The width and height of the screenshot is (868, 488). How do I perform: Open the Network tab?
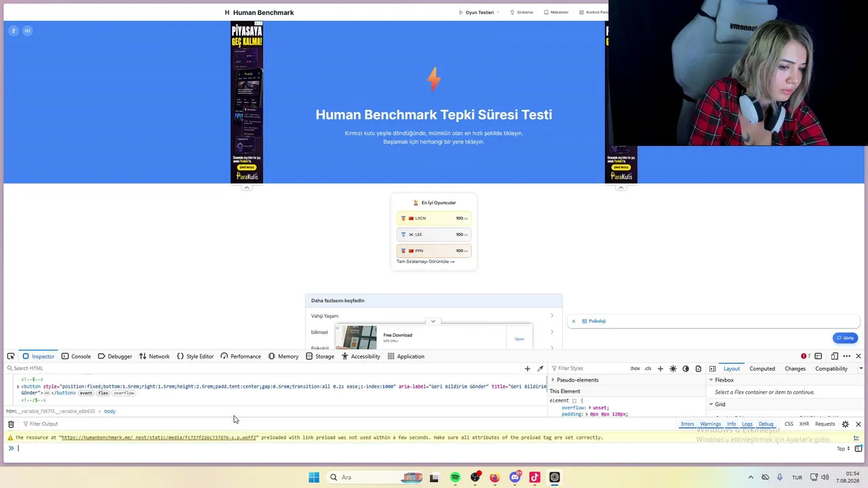pos(154,357)
